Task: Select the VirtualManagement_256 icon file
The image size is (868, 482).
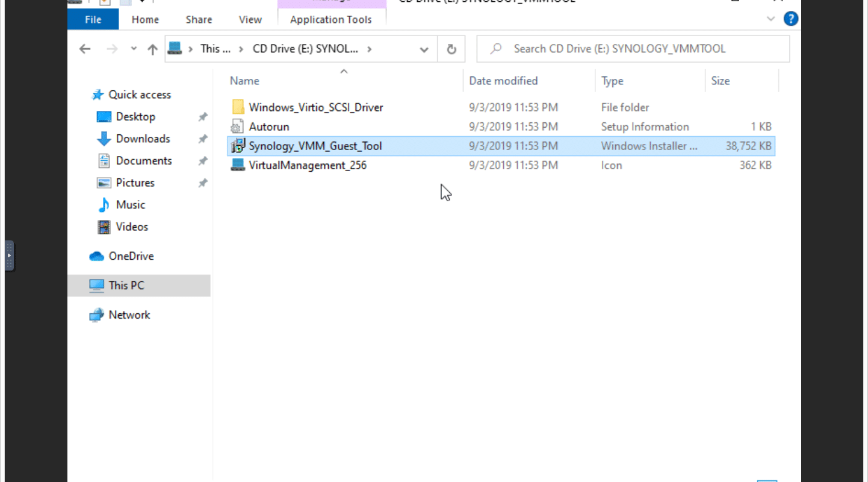Action: click(238, 165)
